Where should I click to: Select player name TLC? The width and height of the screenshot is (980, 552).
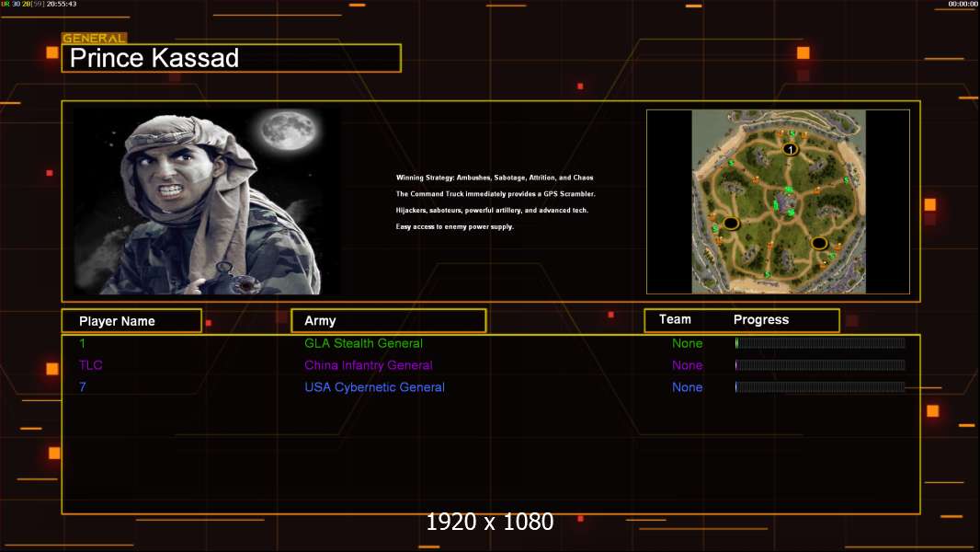click(x=91, y=365)
